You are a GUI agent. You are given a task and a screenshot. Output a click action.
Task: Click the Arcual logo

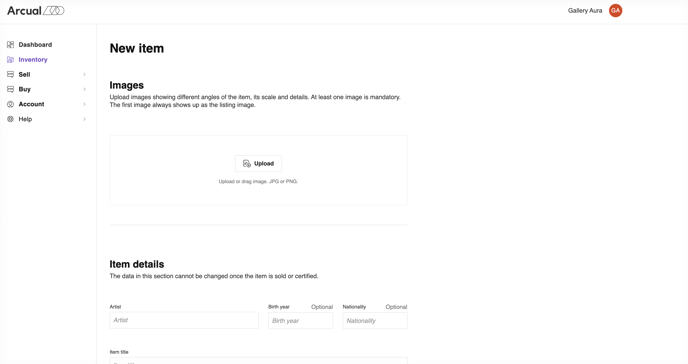[36, 11]
